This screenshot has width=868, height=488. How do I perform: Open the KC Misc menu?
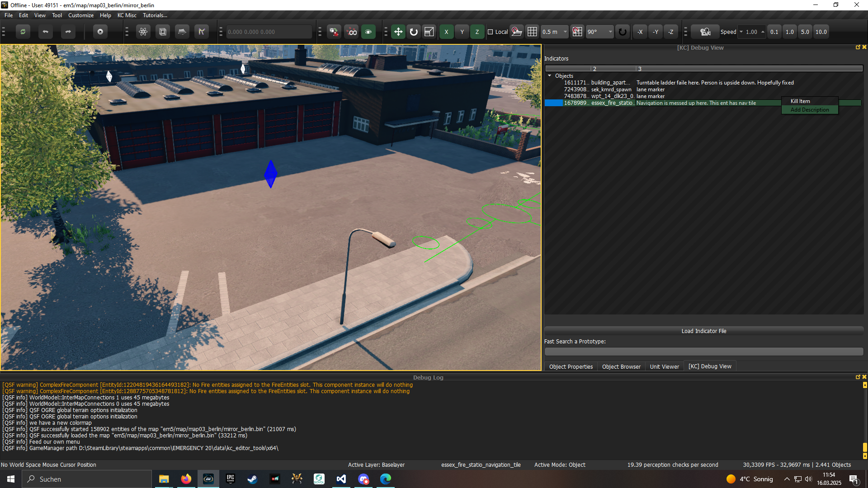[x=127, y=15]
